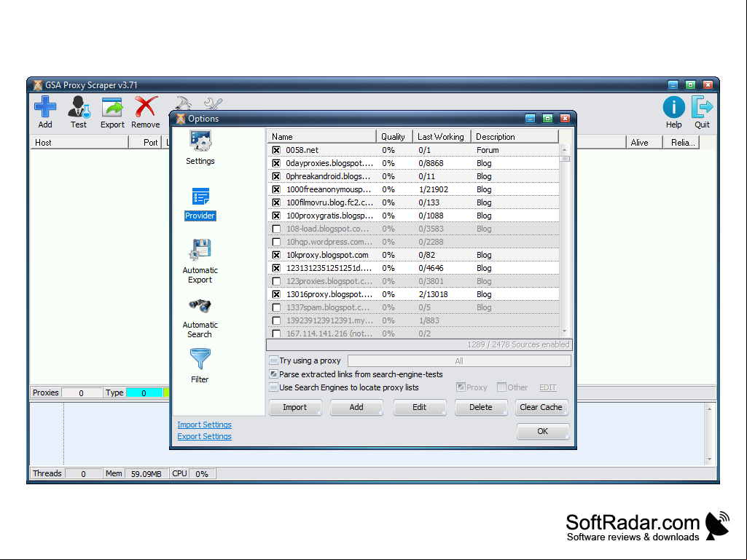The width and height of the screenshot is (747, 560).
Task: Toggle the Proxy checkbox next to Other
Action: tap(461, 387)
